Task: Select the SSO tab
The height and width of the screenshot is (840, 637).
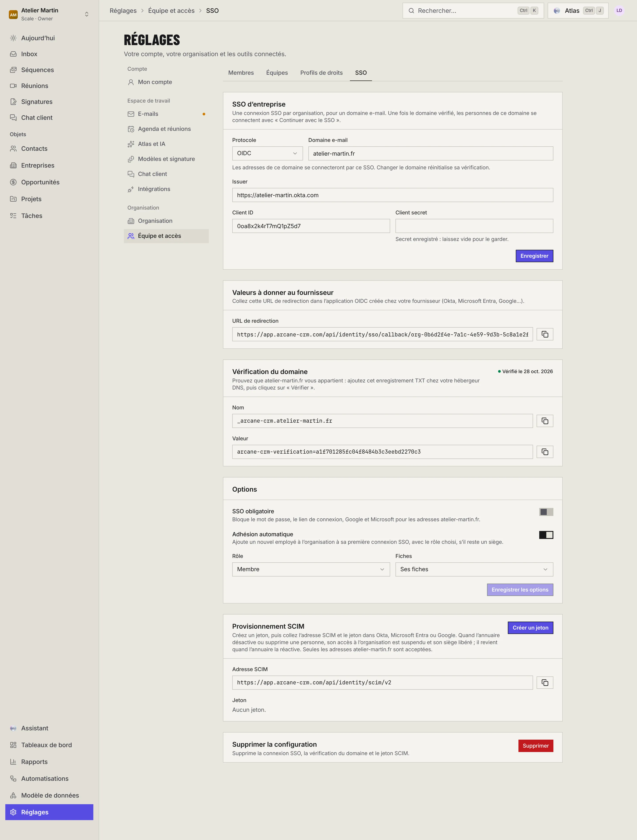Action: pyautogui.click(x=361, y=73)
